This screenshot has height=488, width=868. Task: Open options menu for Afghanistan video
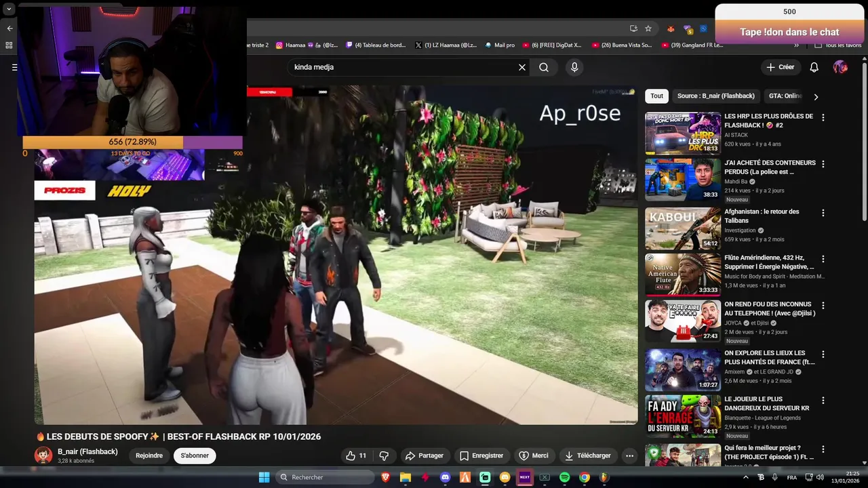pyautogui.click(x=823, y=213)
